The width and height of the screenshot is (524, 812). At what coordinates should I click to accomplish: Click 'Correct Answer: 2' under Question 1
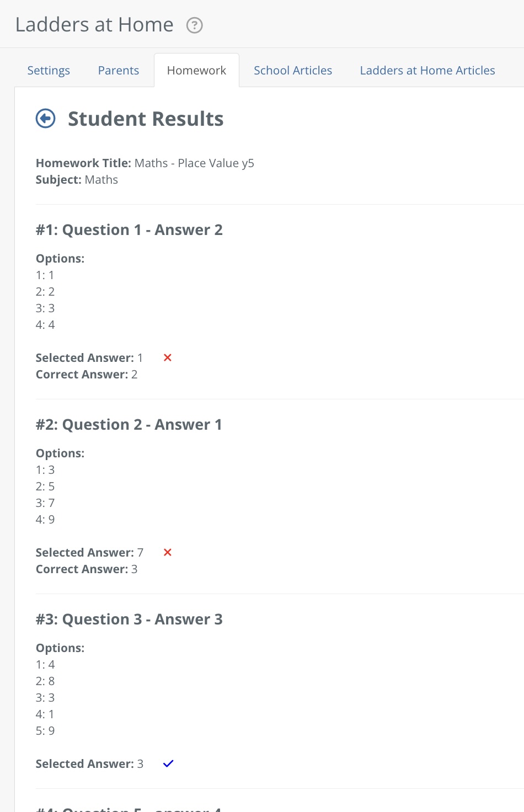(x=87, y=375)
